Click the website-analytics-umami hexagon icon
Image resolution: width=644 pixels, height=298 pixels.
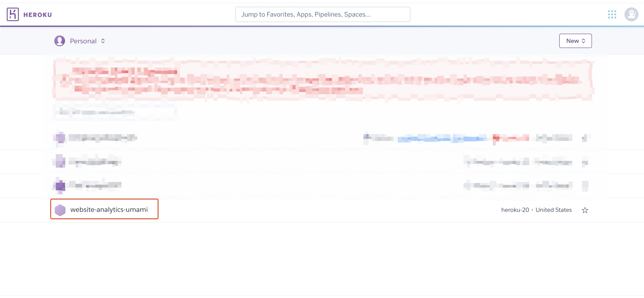coord(60,210)
